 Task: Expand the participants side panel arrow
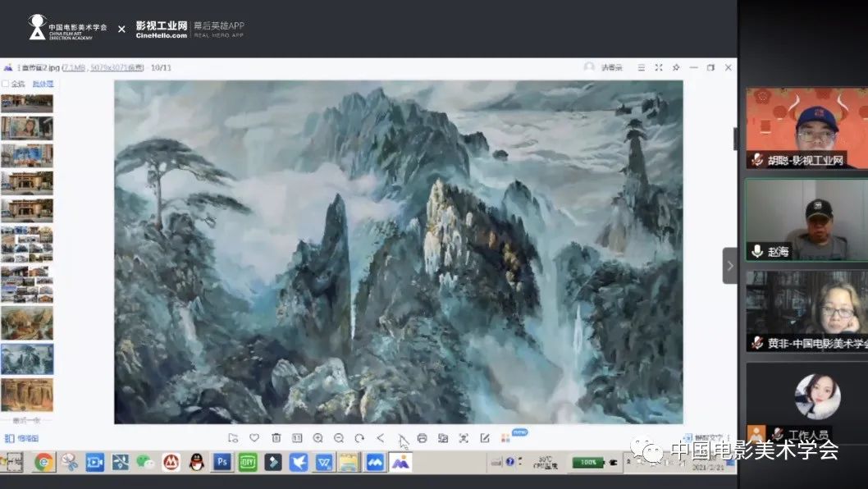tap(730, 266)
